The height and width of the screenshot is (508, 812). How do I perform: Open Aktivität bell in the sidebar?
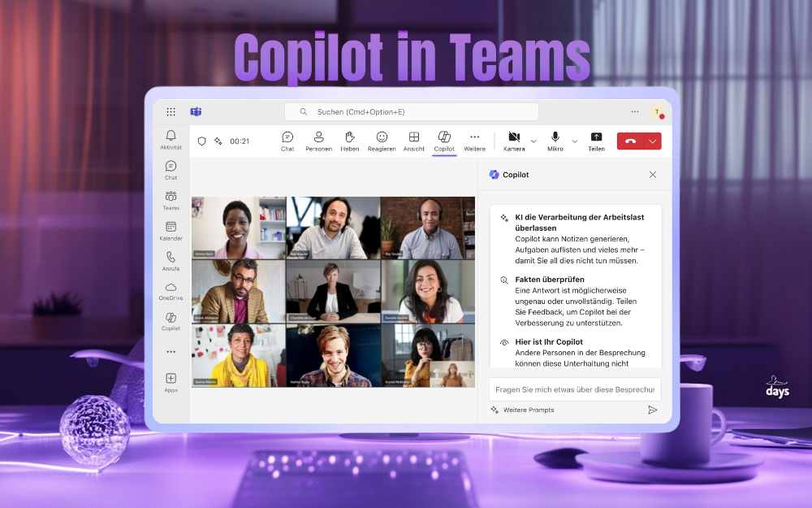171,140
